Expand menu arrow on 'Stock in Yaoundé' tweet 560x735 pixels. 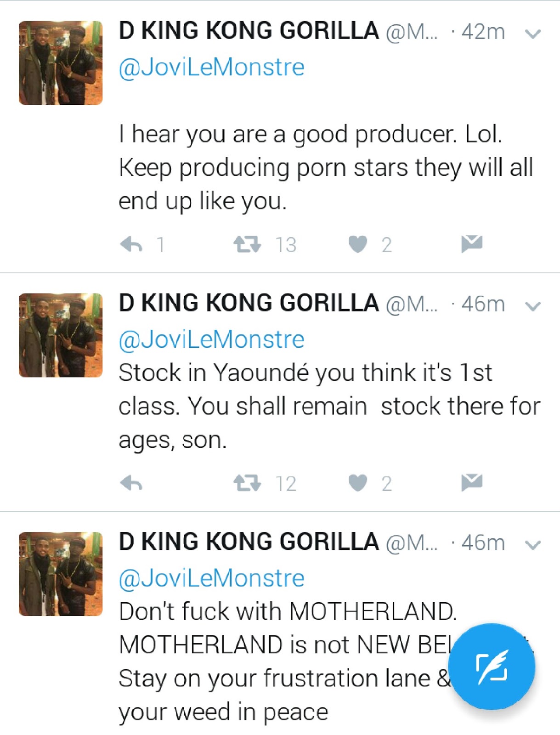point(532,306)
